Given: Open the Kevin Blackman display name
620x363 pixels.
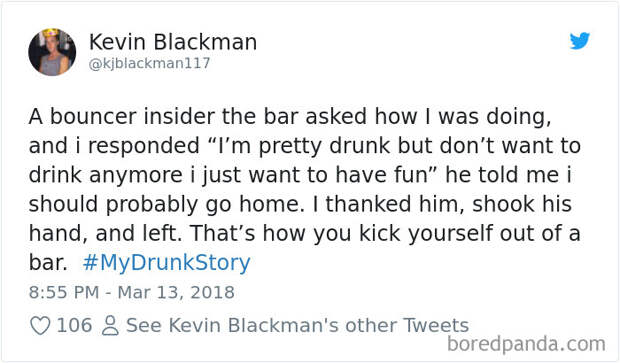Looking at the screenshot, I should point(173,42).
